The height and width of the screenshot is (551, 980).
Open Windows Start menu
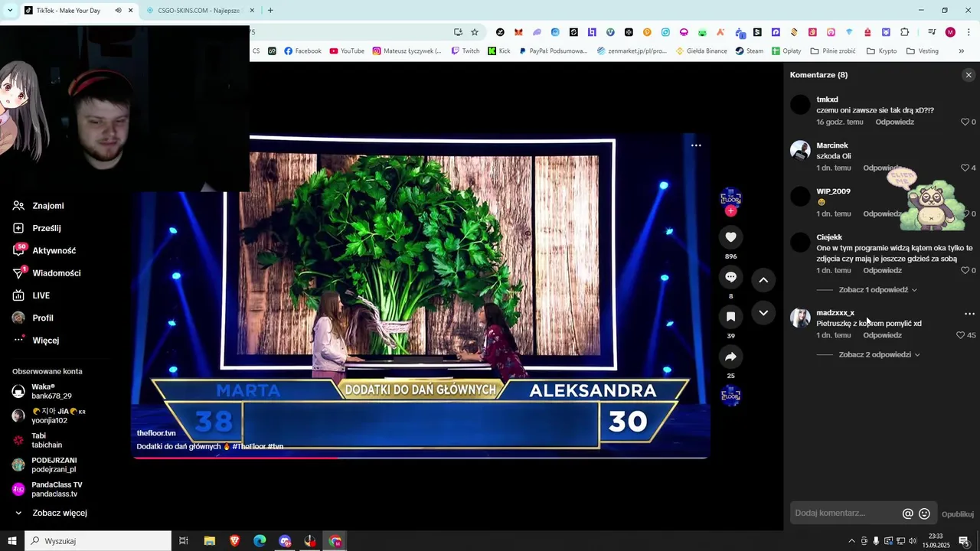12,541
